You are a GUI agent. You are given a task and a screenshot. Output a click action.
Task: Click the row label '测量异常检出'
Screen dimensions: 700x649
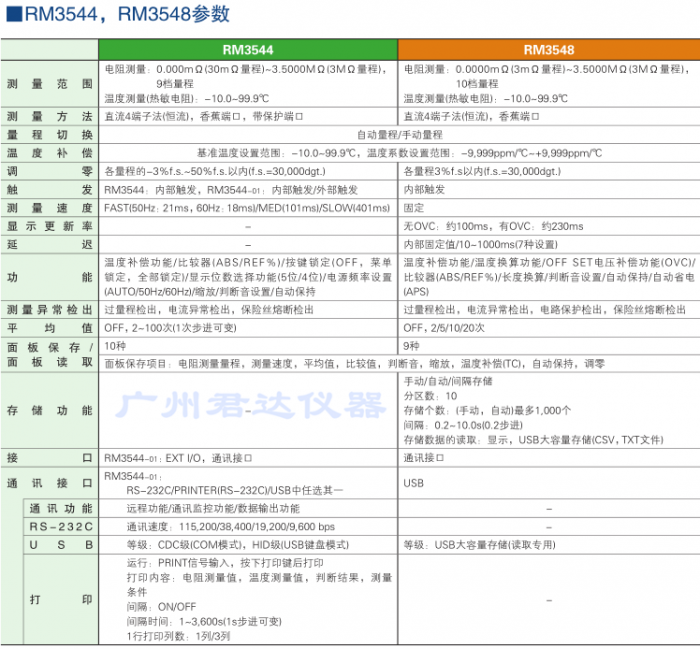point(50,310)
